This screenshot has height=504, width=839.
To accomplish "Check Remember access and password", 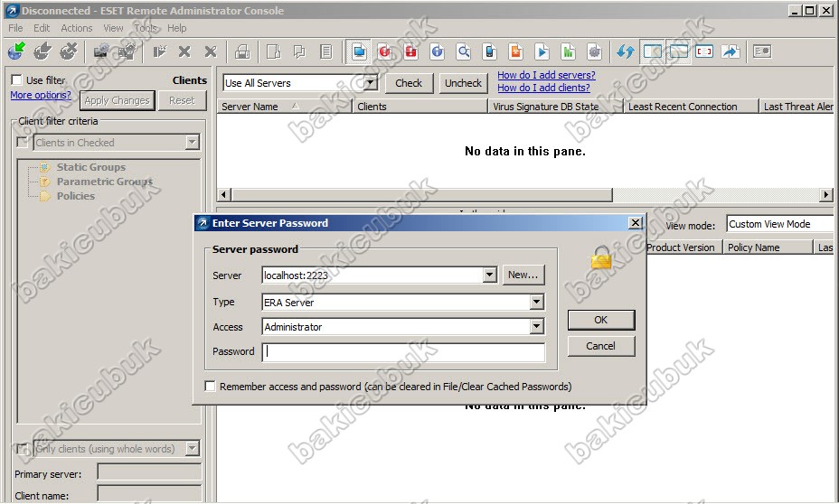I will point(211,387).
